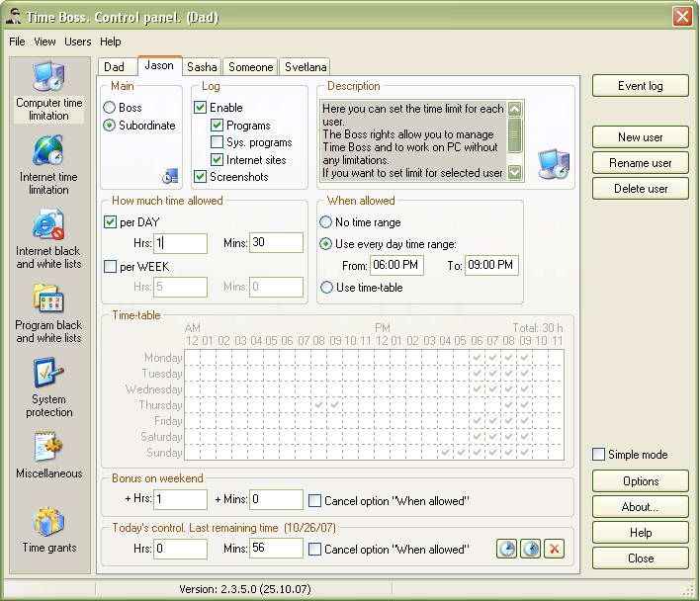Enable the Sys. programs logging checkbox
Image resolution: width=700 pixels, height=601 pixels.
[218, 142]
